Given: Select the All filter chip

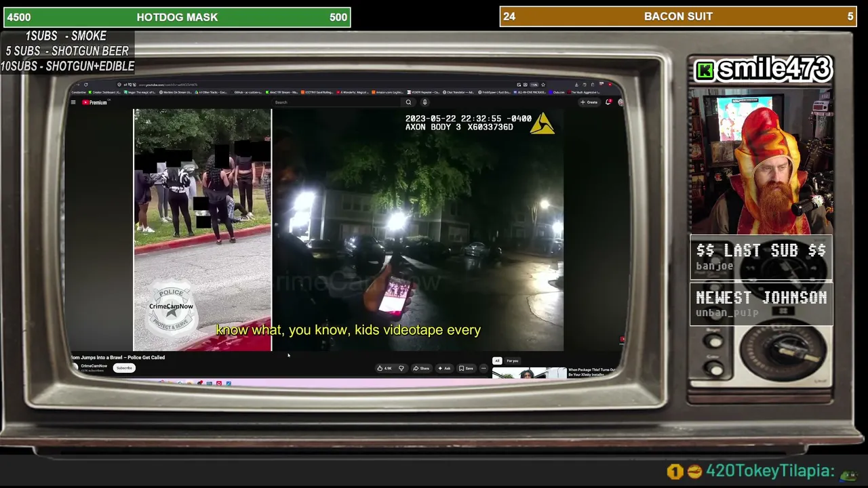Looking at the screenshot, I should tap(497, 361).
